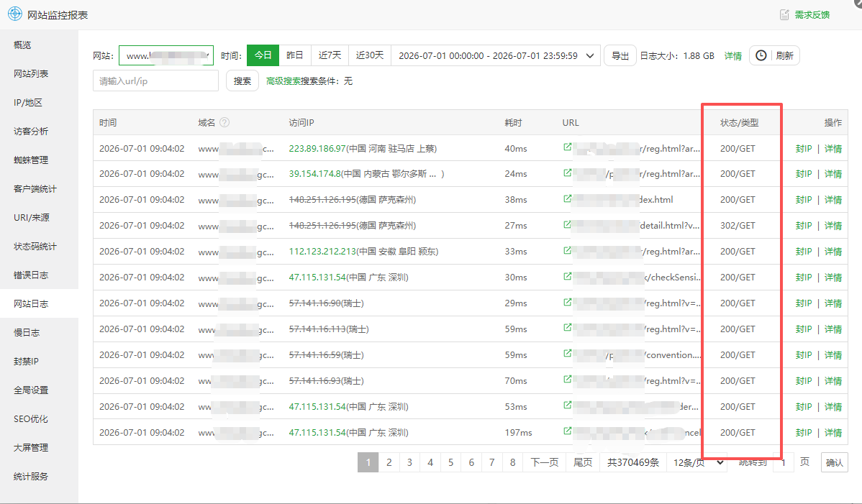Open 概览 in the sidebar
This screenshot has width=862, height=504.
(x=39, y=45)
